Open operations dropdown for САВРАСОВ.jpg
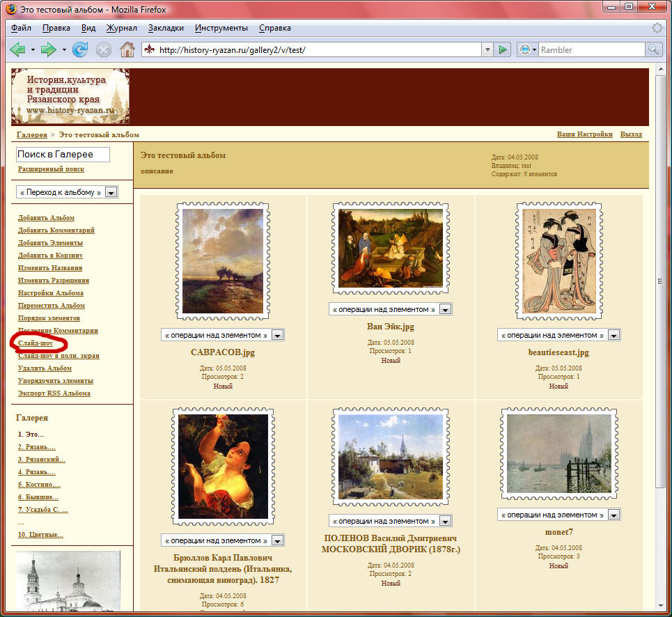The width and height of the screenshot is (672, 617). [222, 335]
